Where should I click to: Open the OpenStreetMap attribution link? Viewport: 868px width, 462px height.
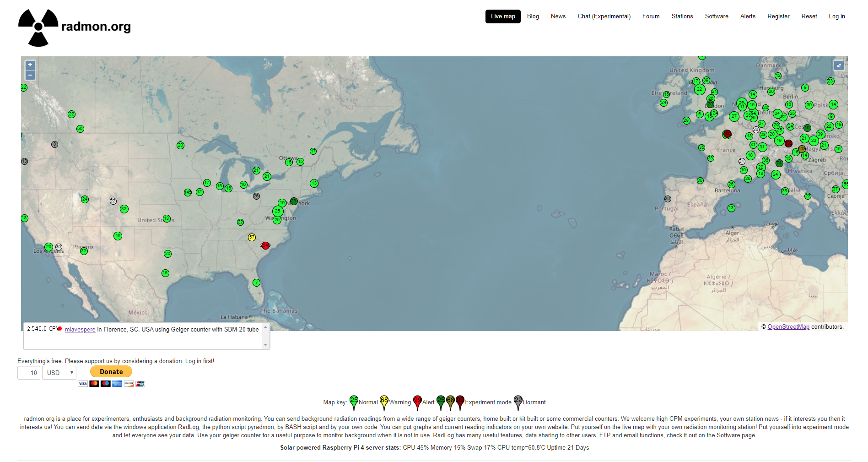[788, 326]
